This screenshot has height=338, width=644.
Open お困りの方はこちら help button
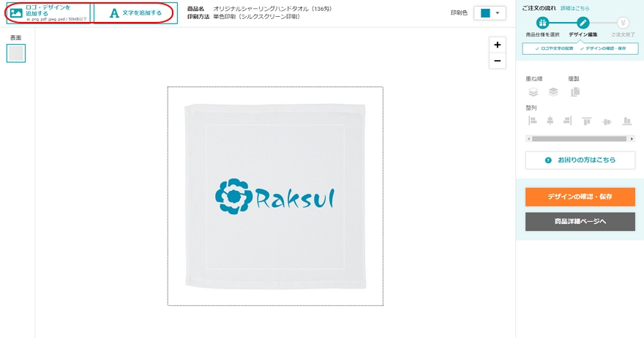tap(580, 160)
